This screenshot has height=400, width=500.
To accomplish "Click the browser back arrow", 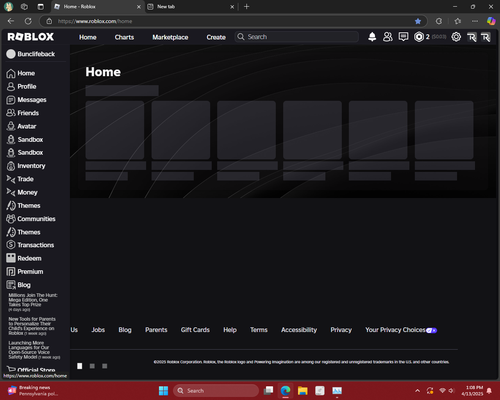I will [x=11, y=21].
